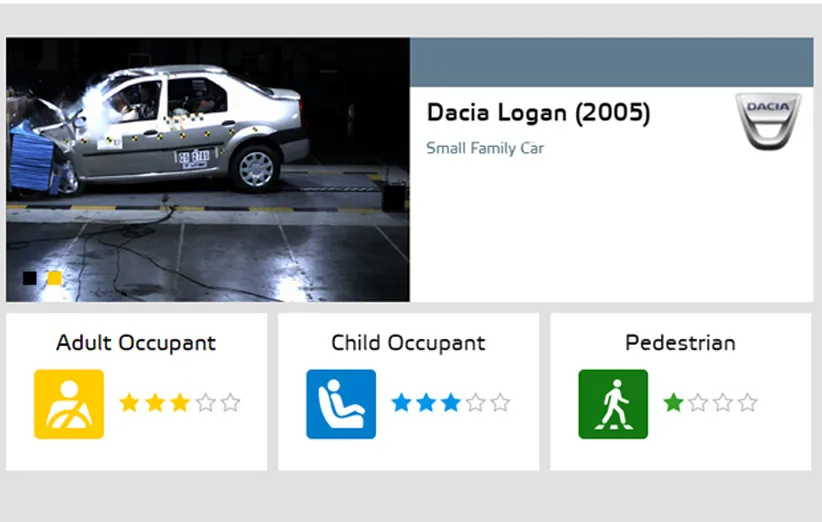Select the black carousel indicator dot
The width and height of the screenshot is (822, 522).
(x=30, y=278)
